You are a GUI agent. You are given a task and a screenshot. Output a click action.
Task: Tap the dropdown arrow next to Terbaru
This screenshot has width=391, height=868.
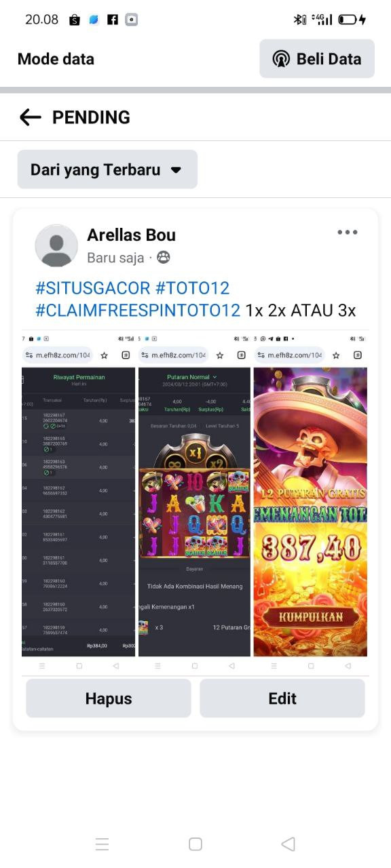pos(176,170)
